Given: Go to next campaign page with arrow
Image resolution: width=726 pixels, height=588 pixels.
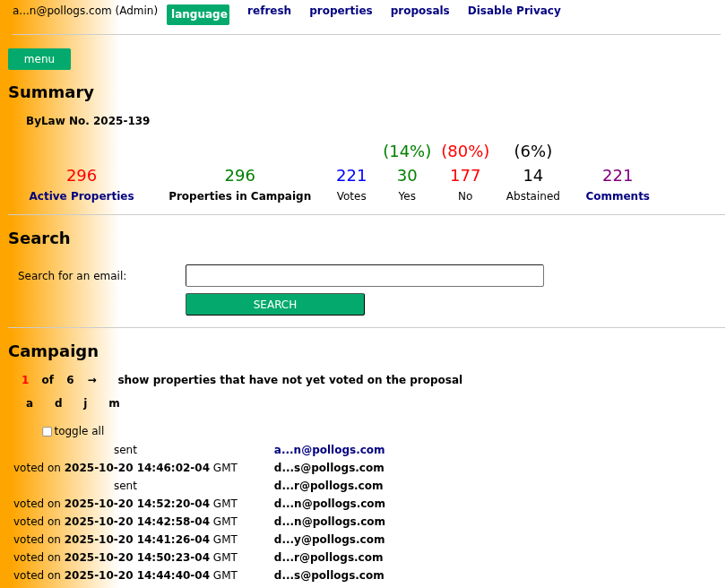Looking at the screenshot, I should coord(91,379).
